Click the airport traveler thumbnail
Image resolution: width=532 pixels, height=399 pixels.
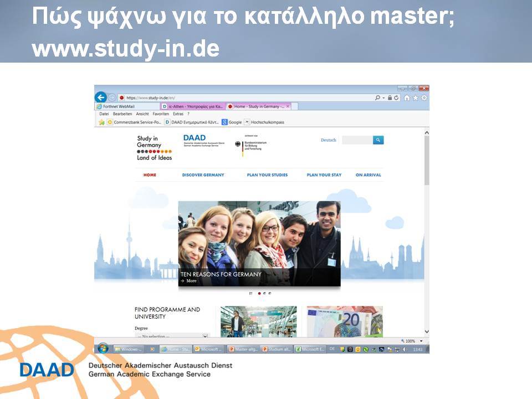point(259,321)
